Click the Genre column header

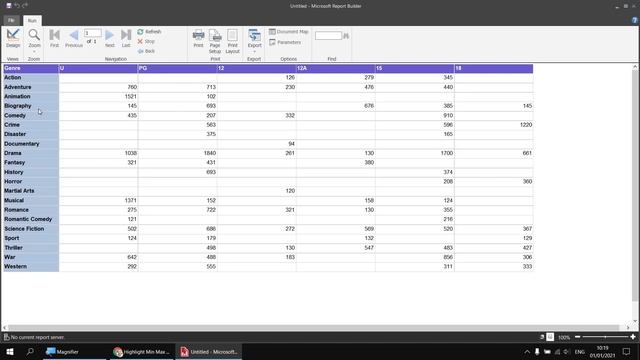point(31,68)
